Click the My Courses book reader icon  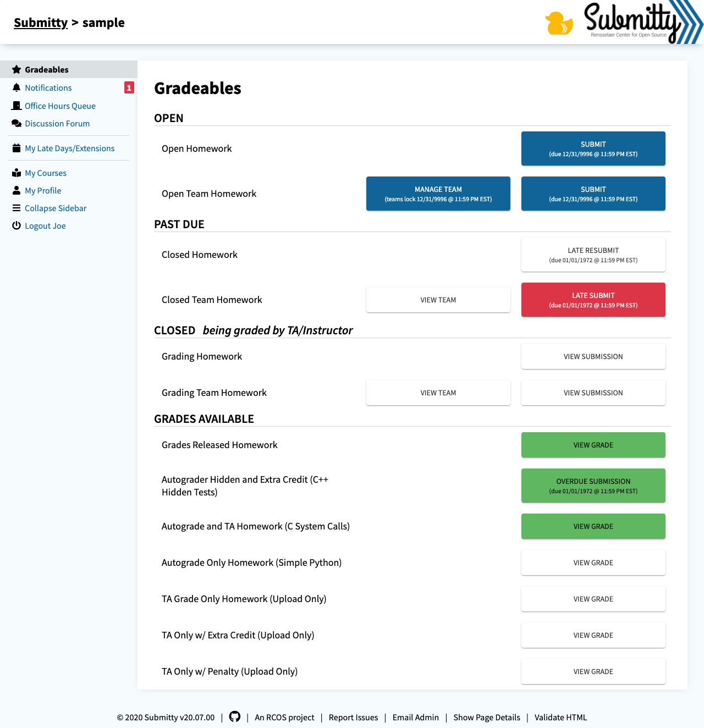[x=16, y=173]
